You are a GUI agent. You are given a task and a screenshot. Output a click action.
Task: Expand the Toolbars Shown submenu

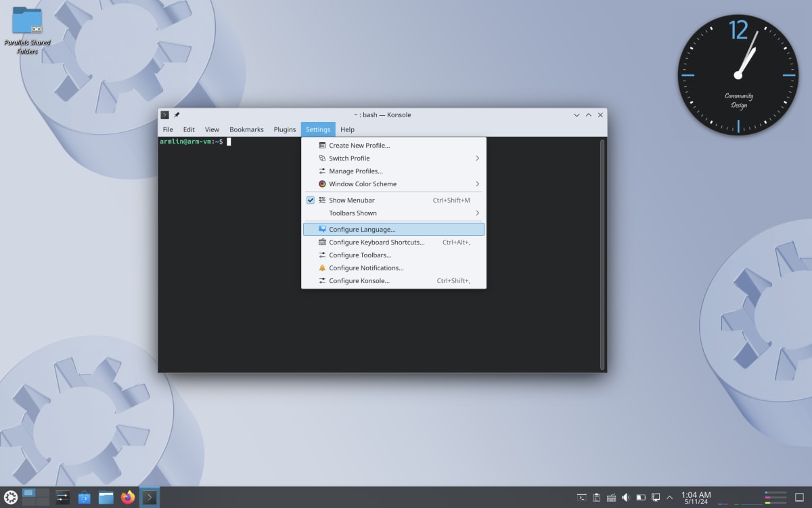click(394, 213)
